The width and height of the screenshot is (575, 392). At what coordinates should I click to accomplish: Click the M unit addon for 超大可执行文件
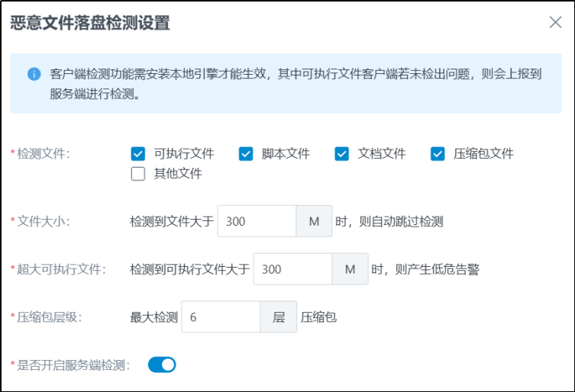(350, 269)
